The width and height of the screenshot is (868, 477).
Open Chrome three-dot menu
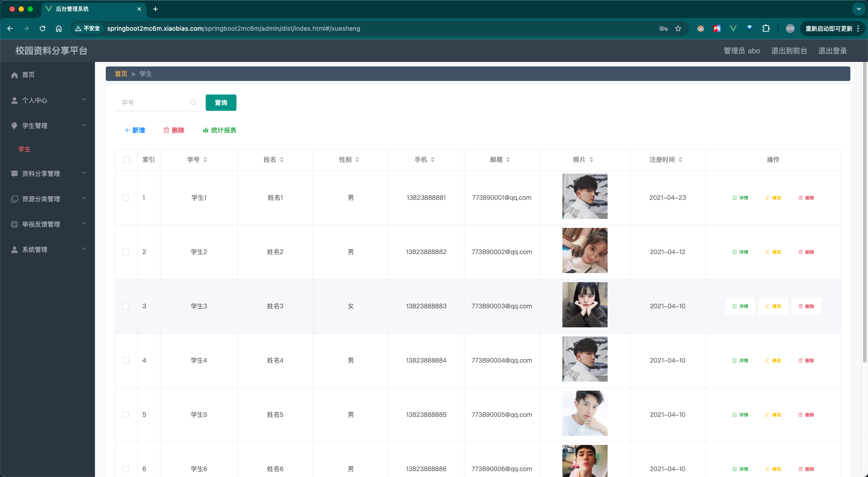tap(858, 28)
